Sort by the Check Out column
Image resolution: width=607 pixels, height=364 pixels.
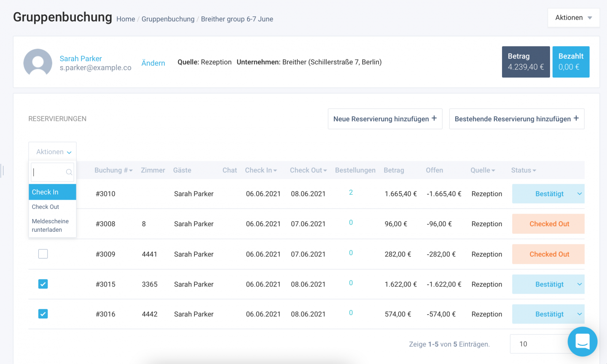point(309,170)
